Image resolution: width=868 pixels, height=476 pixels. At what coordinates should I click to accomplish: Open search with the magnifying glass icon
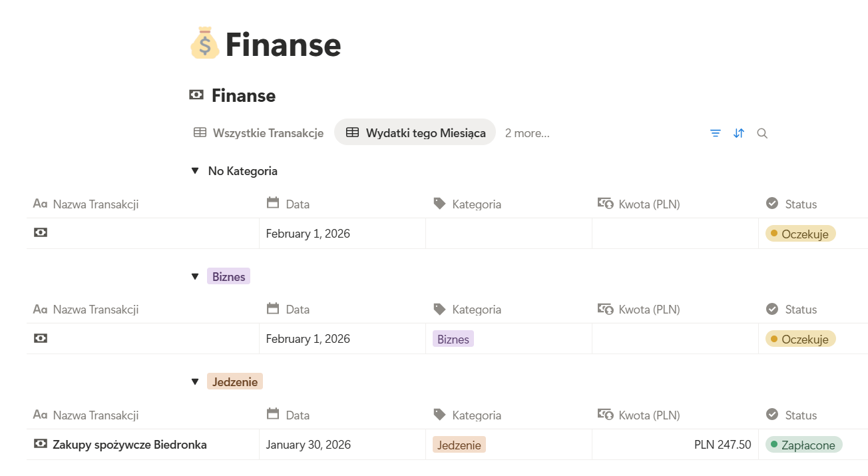coord(762,133)
